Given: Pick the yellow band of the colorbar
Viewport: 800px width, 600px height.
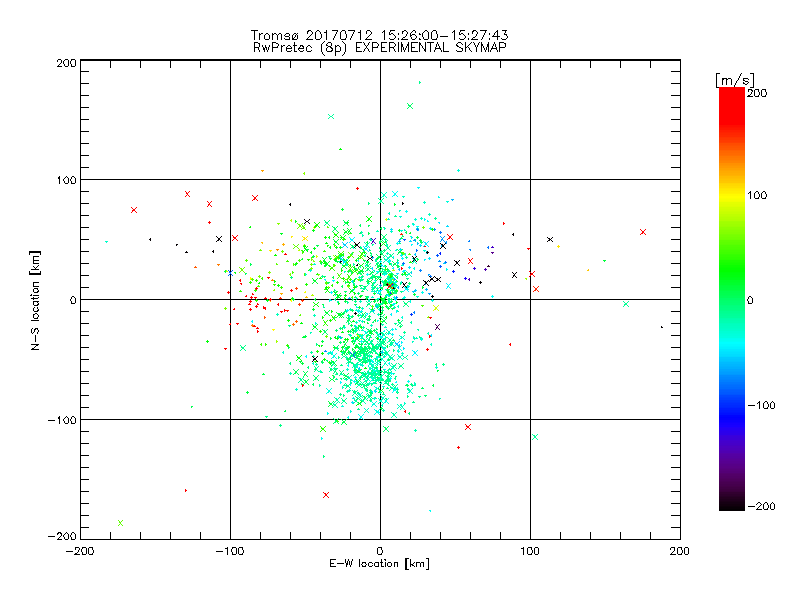Looking at the screenshot, I should [x=732, y=195].
